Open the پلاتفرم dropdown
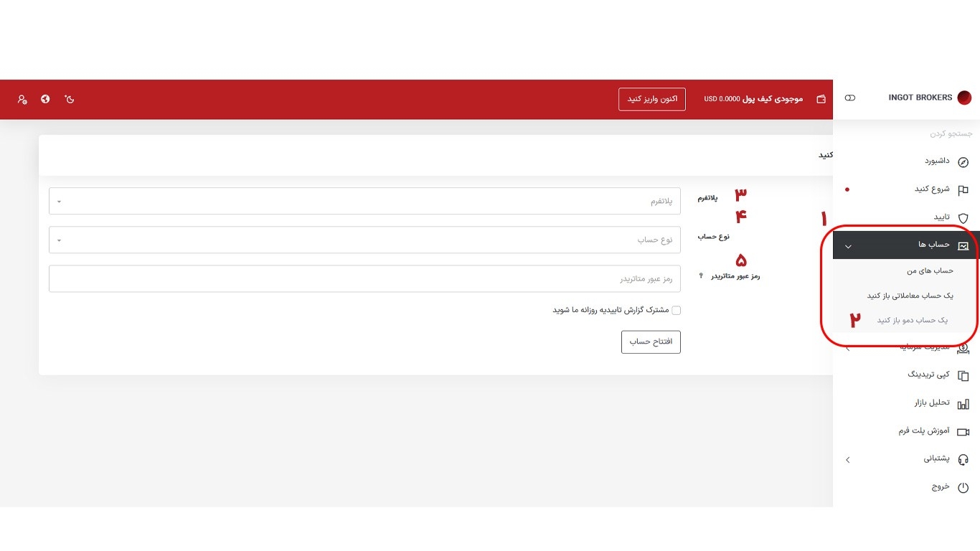This screenshot has height=551, width=980. click(364, 201)
